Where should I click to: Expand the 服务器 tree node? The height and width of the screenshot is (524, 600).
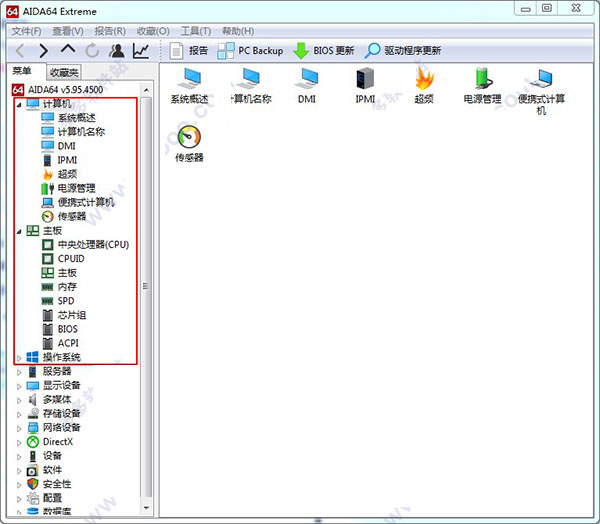click(19, 372)
